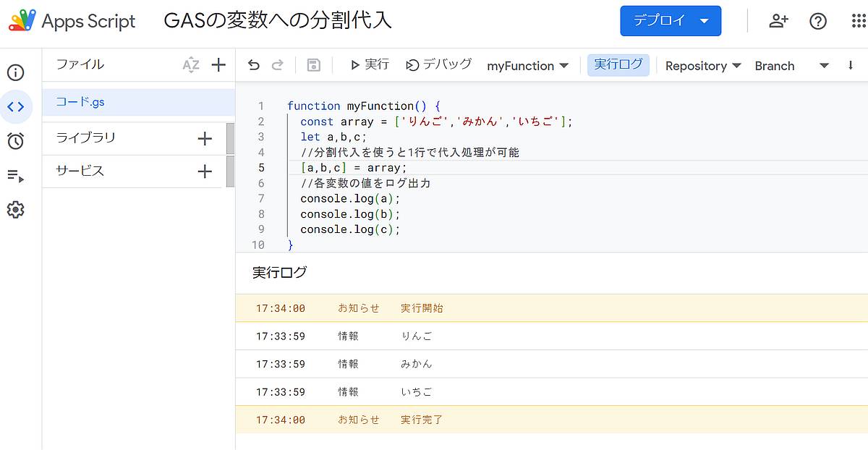
Task: Start debugging with デバッグ button
Action: [438, 65]
